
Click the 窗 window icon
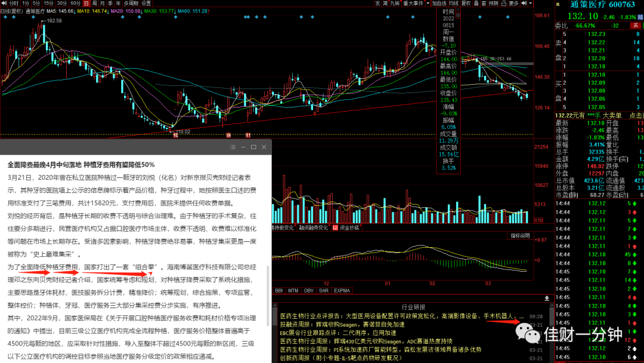click(484, 3)
